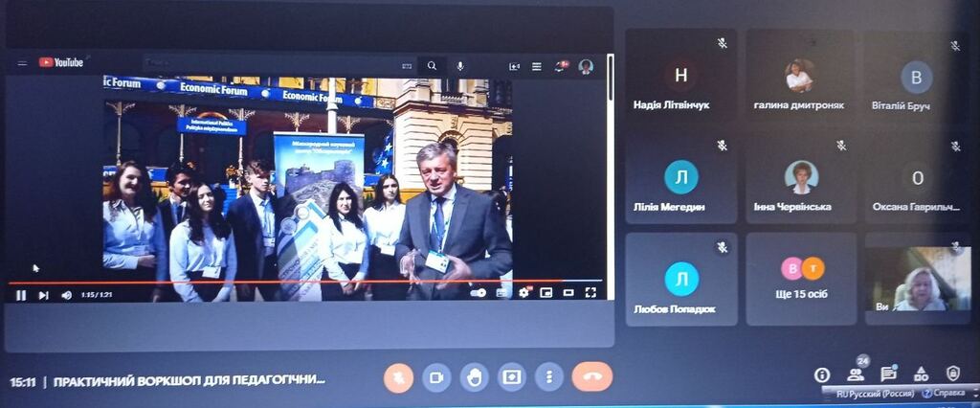
Task: Open YouTube player settings gear
Action: (x=523, y=293)
